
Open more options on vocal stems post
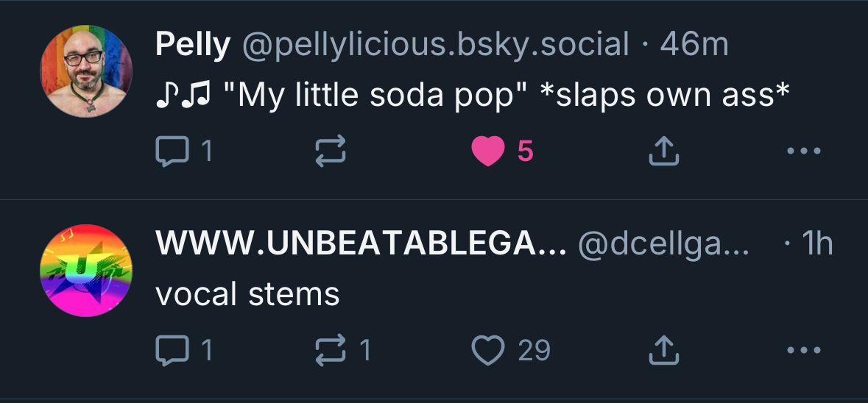[x=803, y=350]
